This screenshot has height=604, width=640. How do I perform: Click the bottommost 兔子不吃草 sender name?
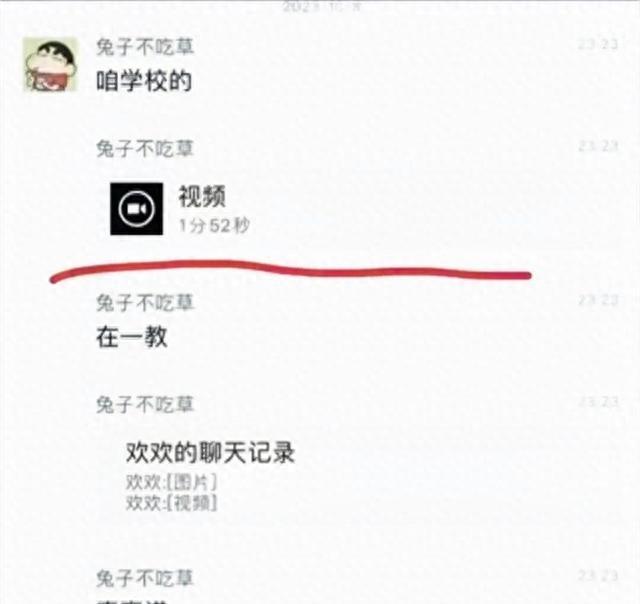click(x=145, y=578)
